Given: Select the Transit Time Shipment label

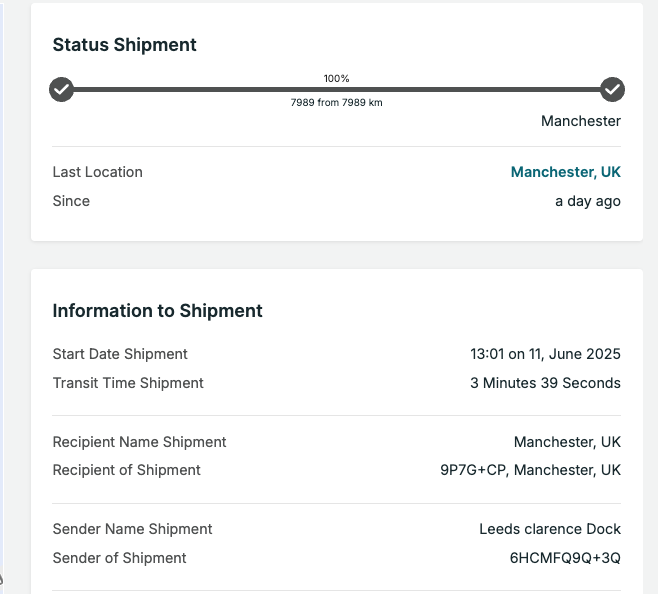Looking at the screenshot, I should click(128, 383).
